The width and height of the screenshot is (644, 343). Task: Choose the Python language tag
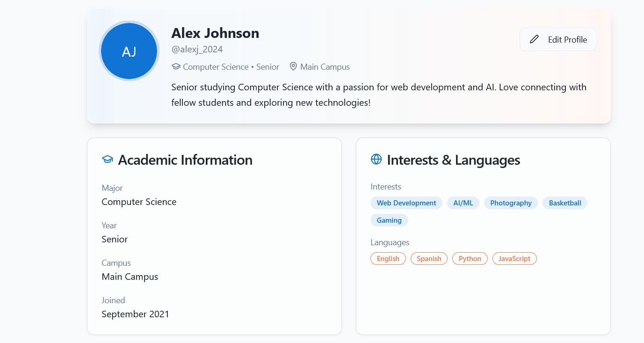(470, 259)
